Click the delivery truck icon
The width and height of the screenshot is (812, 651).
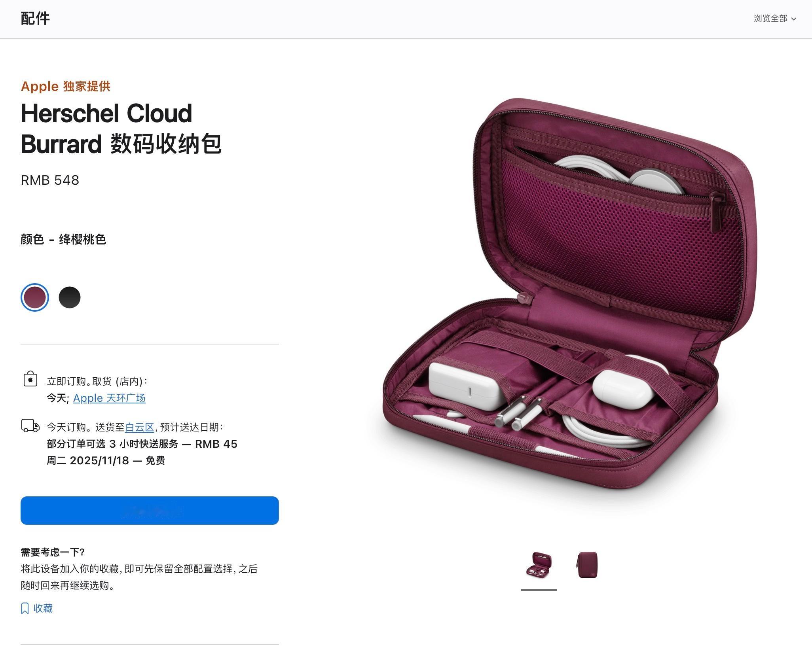[30, 426]
